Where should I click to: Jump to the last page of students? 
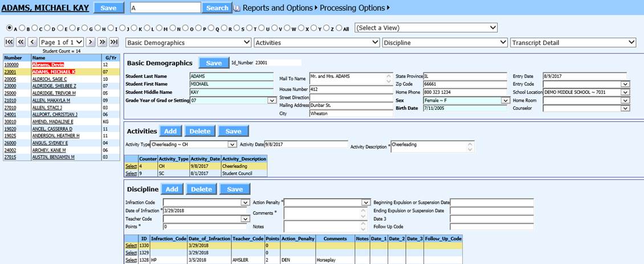click(x=114, y=42)
